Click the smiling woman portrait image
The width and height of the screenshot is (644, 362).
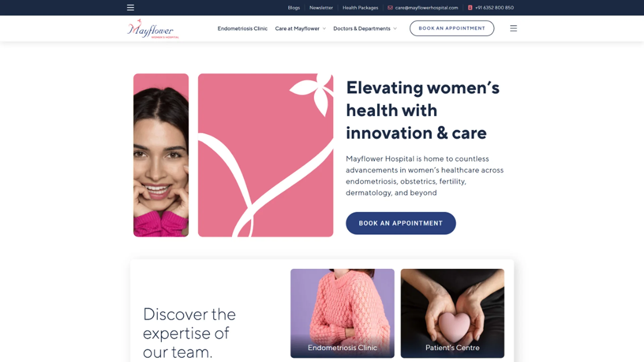pyautogui.click(x=161, y=155)
